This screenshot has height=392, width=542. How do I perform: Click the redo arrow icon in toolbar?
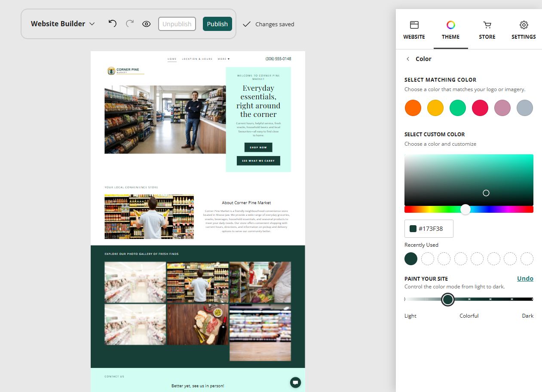(130, 24)
